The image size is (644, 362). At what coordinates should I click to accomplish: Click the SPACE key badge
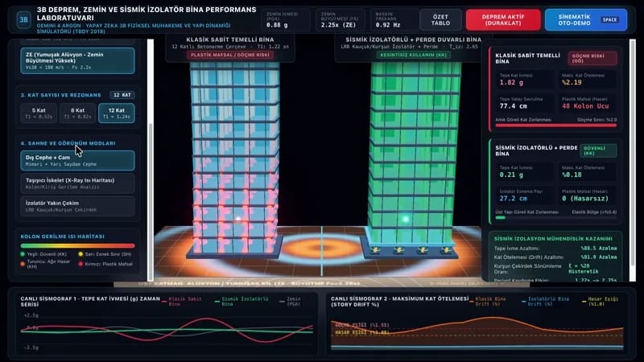pyautogui.click(x=609, y=19)
